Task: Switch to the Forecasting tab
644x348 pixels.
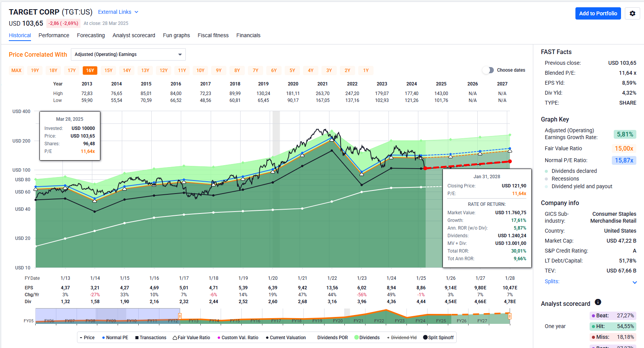Action: tap(91, 35)
